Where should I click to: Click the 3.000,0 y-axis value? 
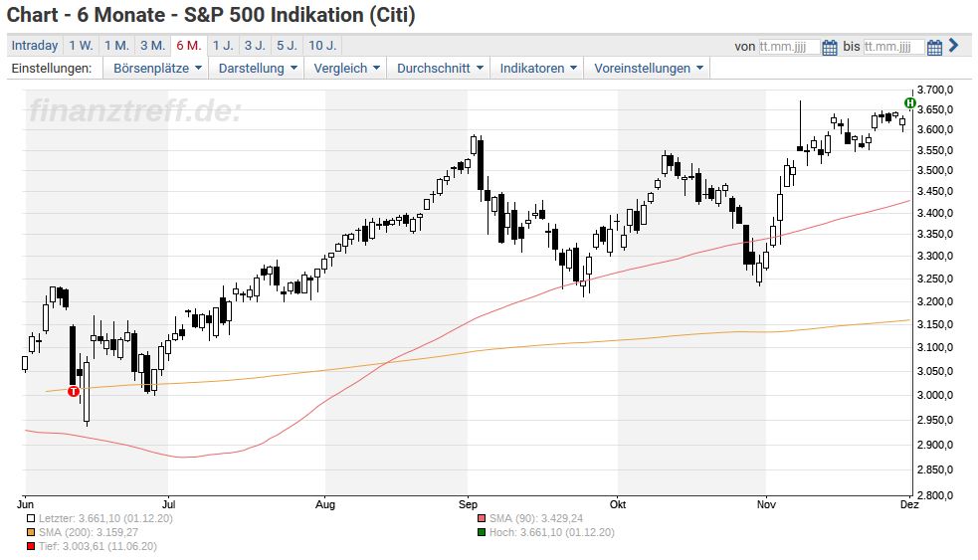934,395
